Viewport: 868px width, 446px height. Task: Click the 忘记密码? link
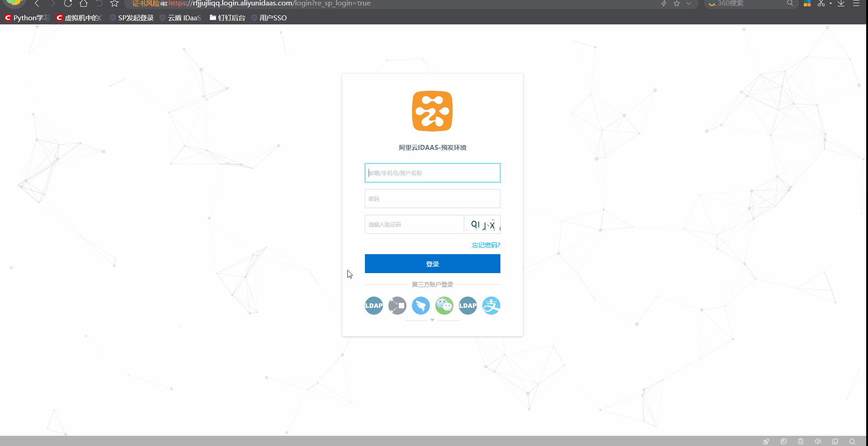tap(486, 245)
